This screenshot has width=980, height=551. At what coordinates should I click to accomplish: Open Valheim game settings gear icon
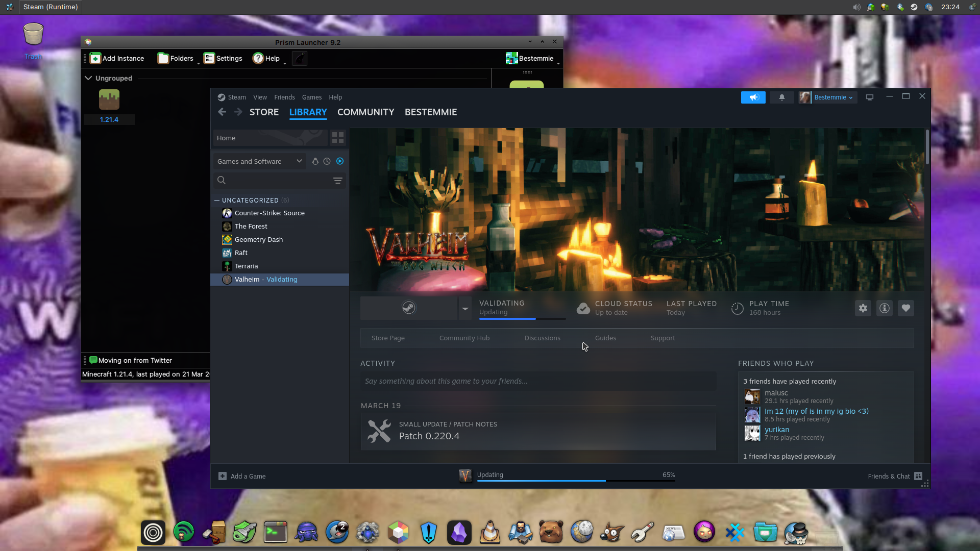pyautogui.click(x=863, y=308)
